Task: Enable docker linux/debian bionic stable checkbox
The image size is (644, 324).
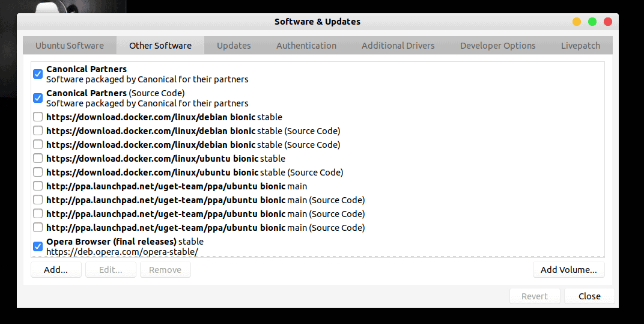Action: (38, 117)
